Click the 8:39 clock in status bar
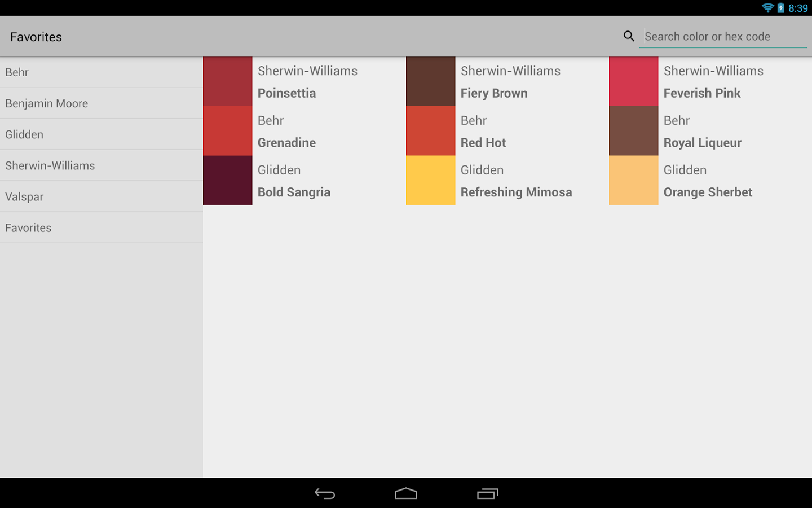Screen dimensions: 812x508 coord(798,8)
